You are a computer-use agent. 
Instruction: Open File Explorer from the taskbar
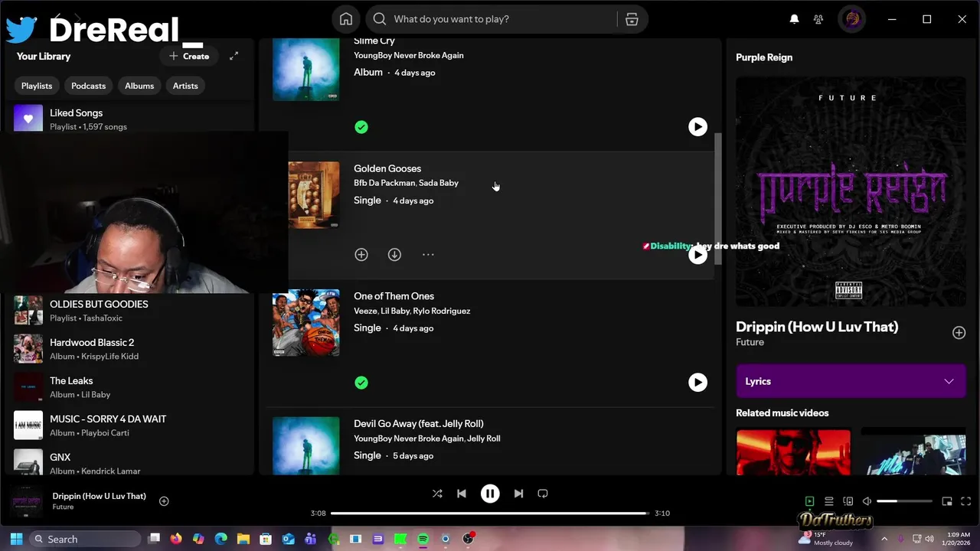point(243,539)
